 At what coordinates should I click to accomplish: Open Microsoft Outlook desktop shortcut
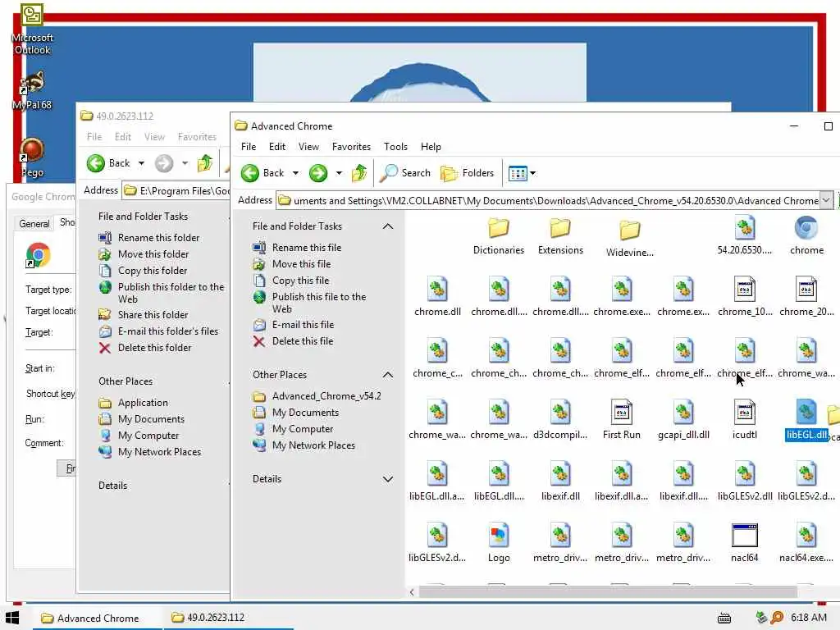point(32,30)
